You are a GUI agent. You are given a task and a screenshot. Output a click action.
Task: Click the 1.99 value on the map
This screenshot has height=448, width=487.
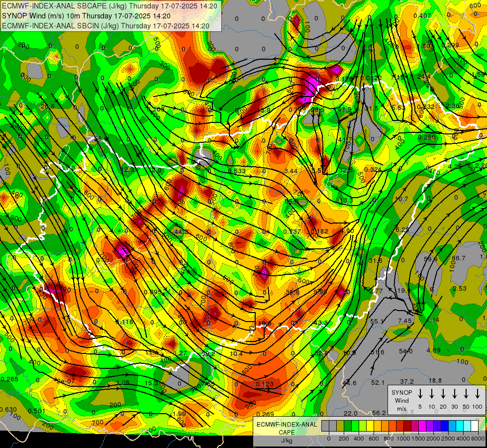179,414
